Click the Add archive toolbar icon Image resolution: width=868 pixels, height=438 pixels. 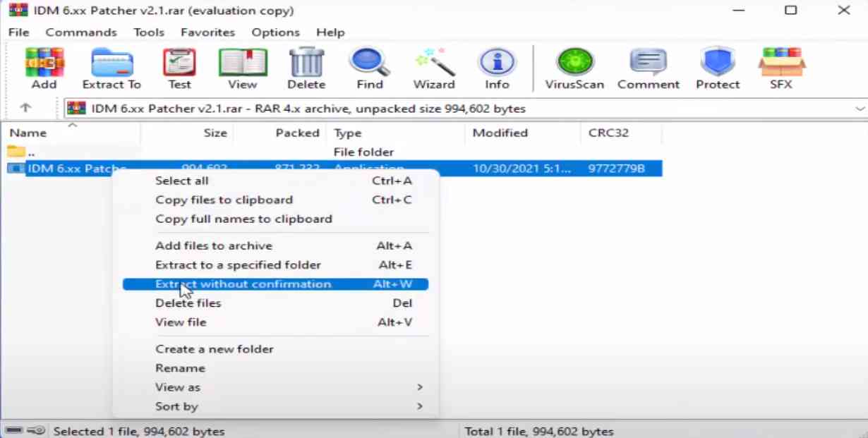pos(44,69)
